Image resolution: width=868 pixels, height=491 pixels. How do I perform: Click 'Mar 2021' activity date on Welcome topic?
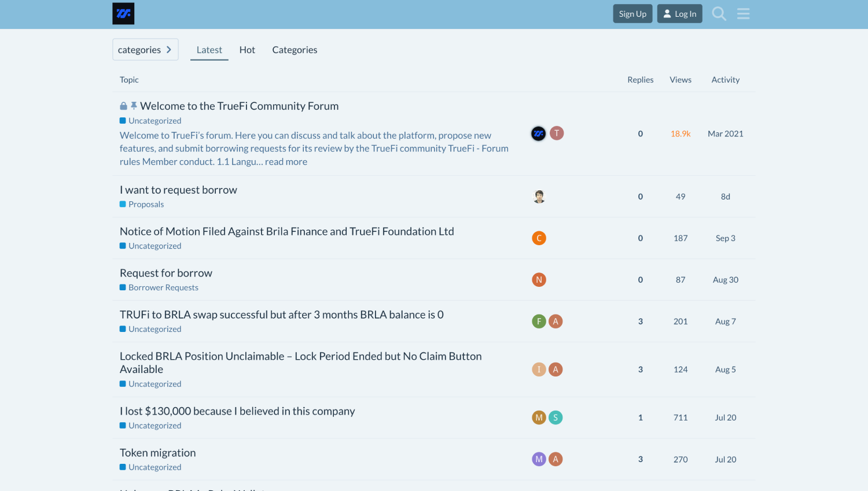pos(726,134)
